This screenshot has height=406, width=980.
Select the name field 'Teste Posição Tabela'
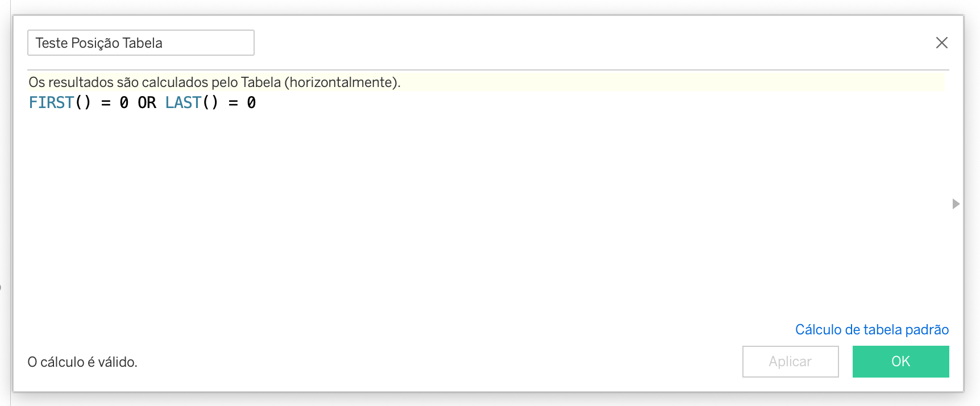click(140, 43)
